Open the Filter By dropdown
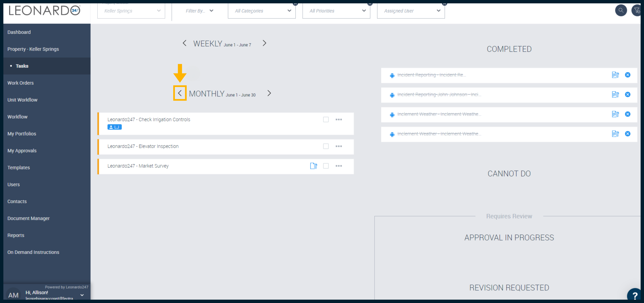The image size is (644, 303). [199, 11]
